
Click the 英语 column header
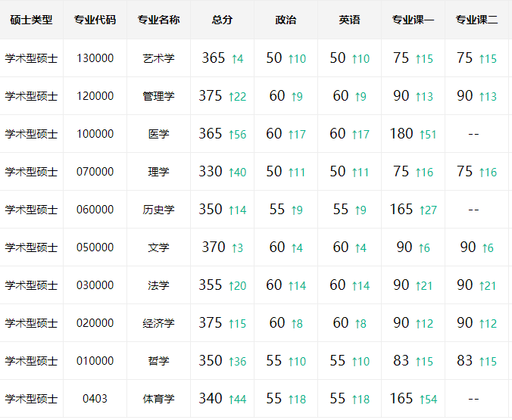(349, 20)
